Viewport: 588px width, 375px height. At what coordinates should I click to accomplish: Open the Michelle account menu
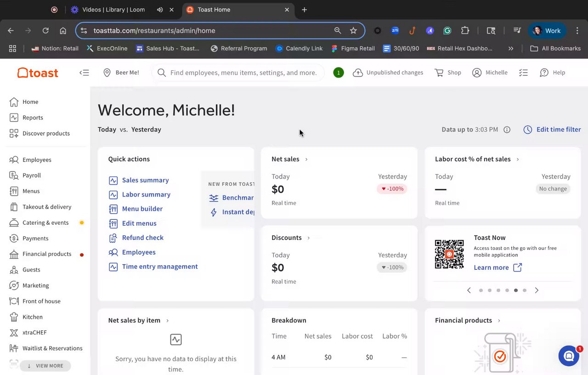click(x=490, y=73)
